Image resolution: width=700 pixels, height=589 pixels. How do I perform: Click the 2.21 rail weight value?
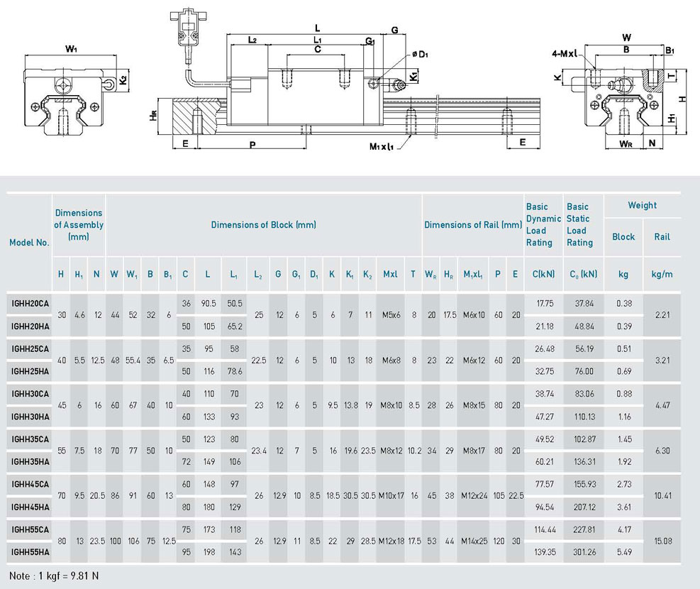(662, 315)
